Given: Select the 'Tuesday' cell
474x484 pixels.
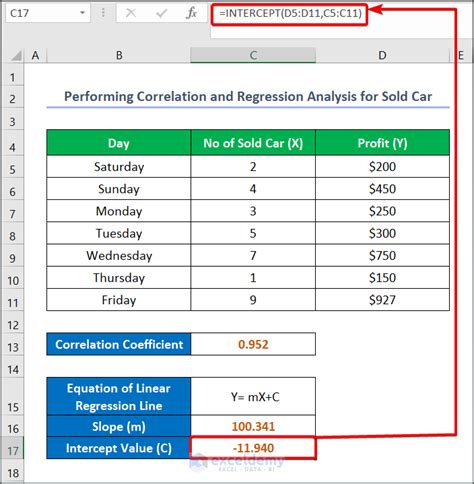Looking at the screenshot, I should click(x=119, y=233).
